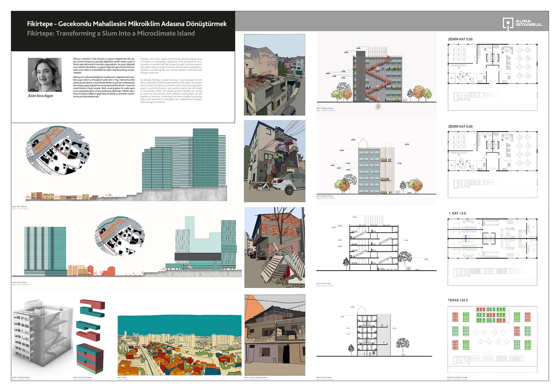Click the TERAS +24.5 label
560x392 pixels.
(458, 300)
